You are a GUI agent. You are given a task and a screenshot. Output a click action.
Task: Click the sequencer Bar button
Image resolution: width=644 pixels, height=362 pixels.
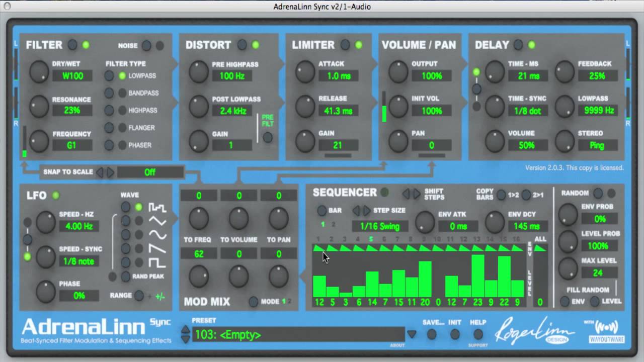click(x=321, y=211)
